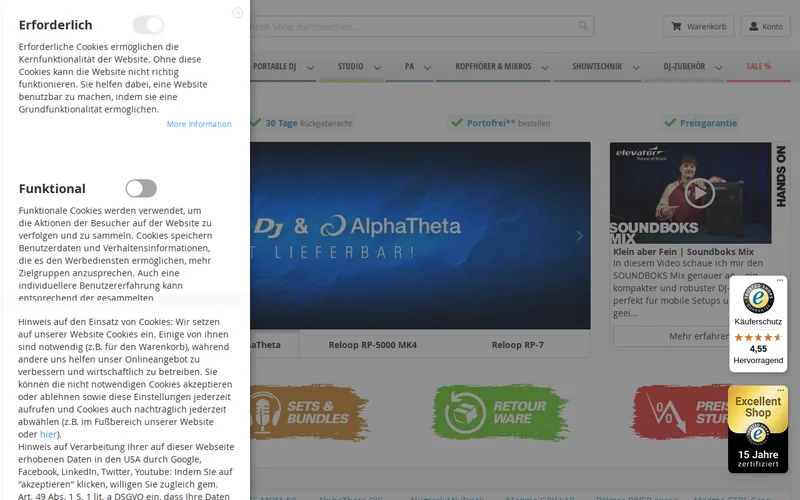The height and width of the screenshot is (500, 800).
Task: Click the AlphaTheta banner image
Action: (x=420, y=235)
